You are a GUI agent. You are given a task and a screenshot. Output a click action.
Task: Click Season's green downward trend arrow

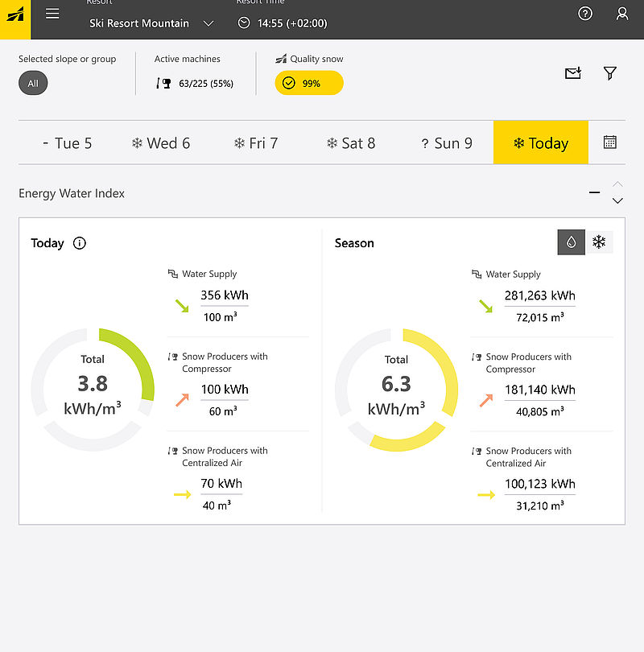tap(486, 307)
